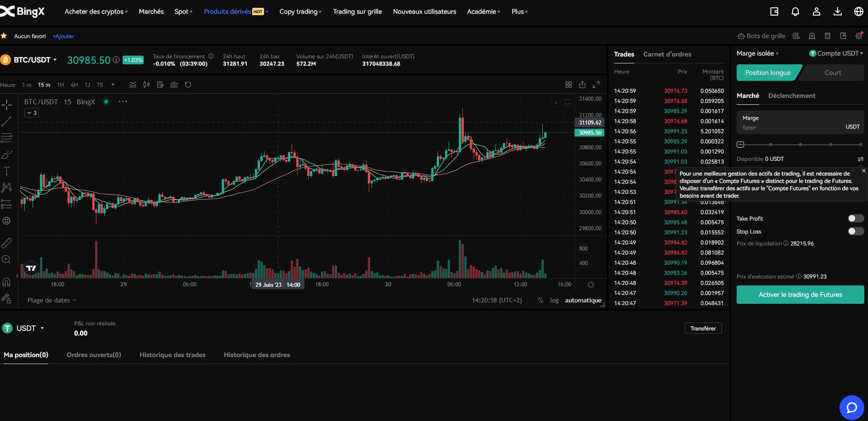Click the Transférer button
Viewport: 868px width, 421px height.
(703, 328)
